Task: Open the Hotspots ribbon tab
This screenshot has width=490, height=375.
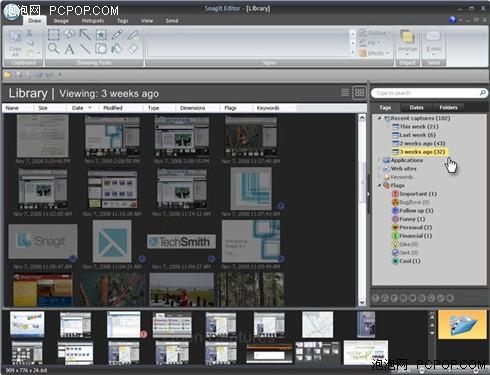Action: click(93, 21)
